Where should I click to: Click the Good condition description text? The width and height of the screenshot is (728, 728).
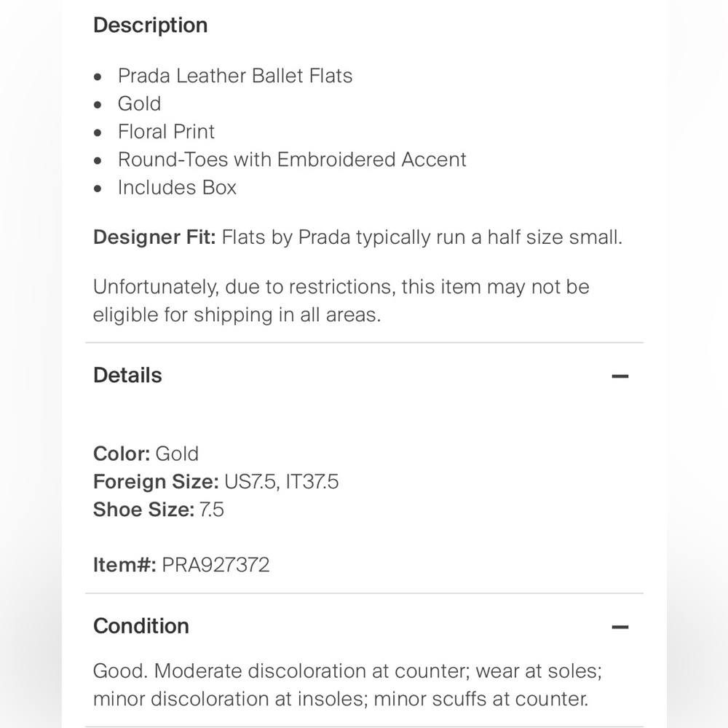[x=347, y=670]
